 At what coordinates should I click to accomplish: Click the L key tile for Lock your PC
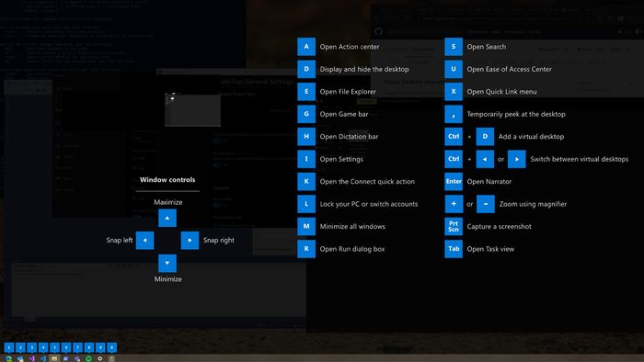(x=306, y=204)
